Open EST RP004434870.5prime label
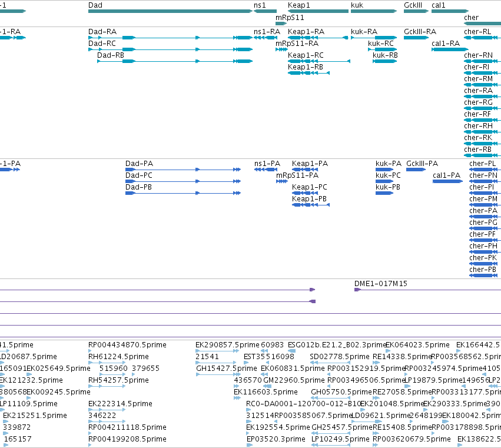This screenshot has height=448, width=501. [128, 345]
